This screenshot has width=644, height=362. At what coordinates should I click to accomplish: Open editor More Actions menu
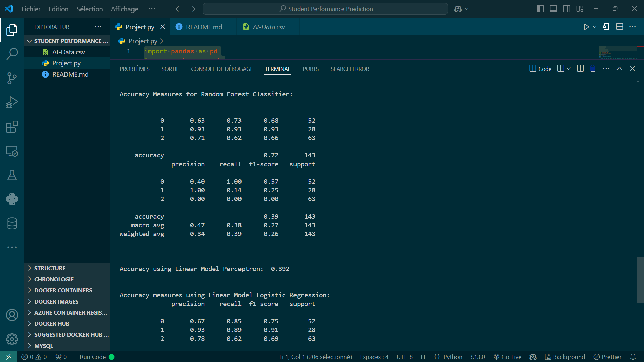click(x=633, y=27)
